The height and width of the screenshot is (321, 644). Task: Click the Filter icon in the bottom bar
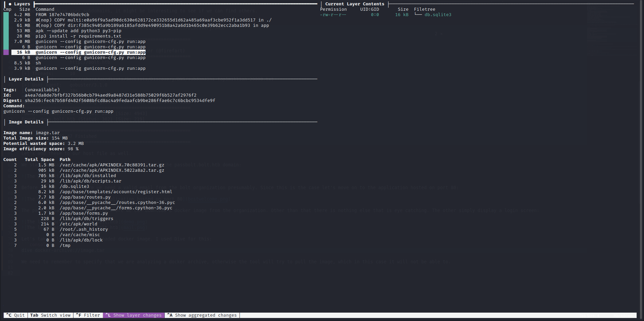(78, 315)
